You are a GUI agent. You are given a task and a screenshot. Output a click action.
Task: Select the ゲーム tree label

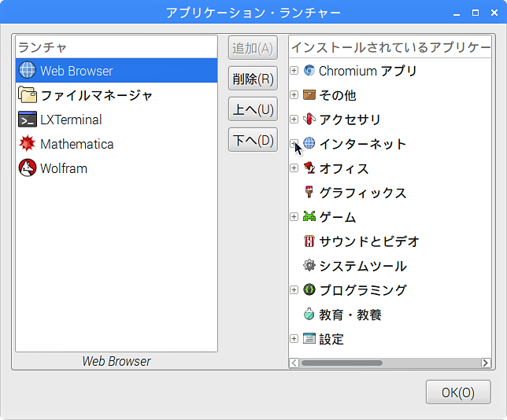pyautogui.click(x=338, y=217)
